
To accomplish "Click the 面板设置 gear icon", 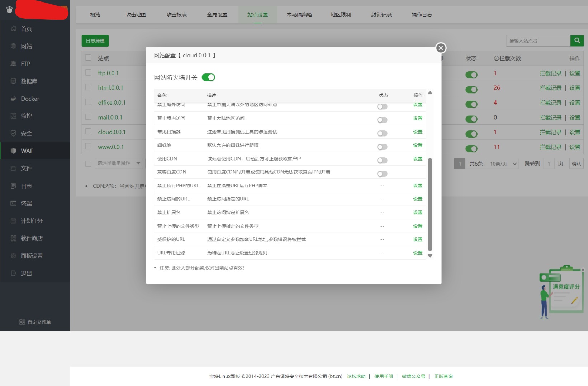I will click(x=14, y=256).
